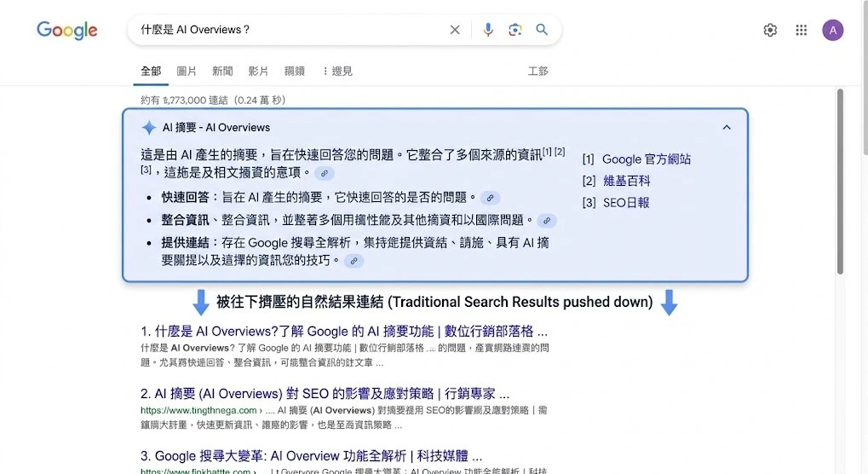Open the Google apps grid icon
Viewport: 868px width, 474px height.
click(801, 30)
